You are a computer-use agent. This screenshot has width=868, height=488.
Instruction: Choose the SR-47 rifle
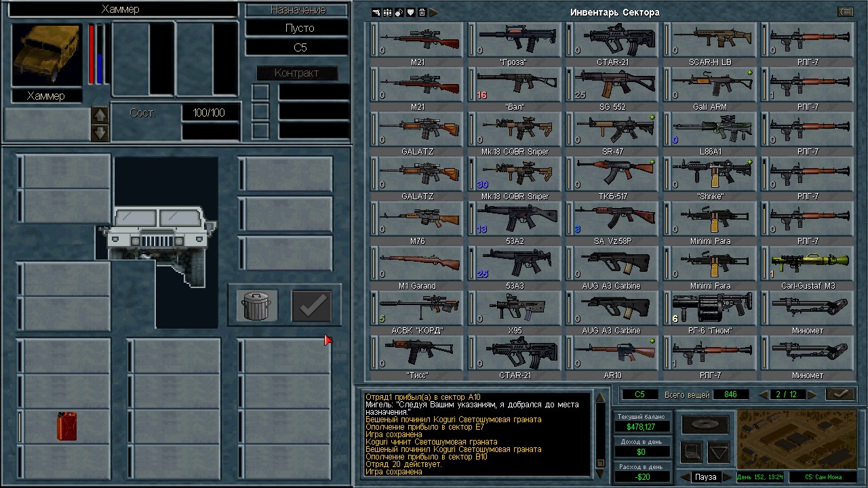click(615, 129)
